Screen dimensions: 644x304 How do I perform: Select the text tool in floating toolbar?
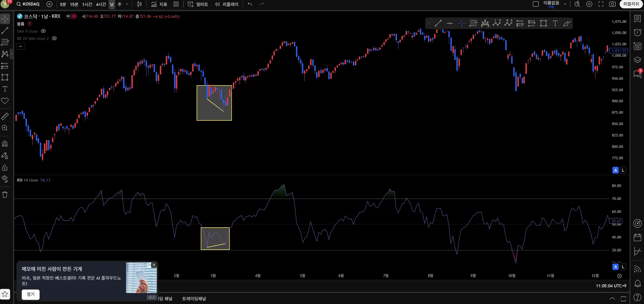tap(555, 23)
